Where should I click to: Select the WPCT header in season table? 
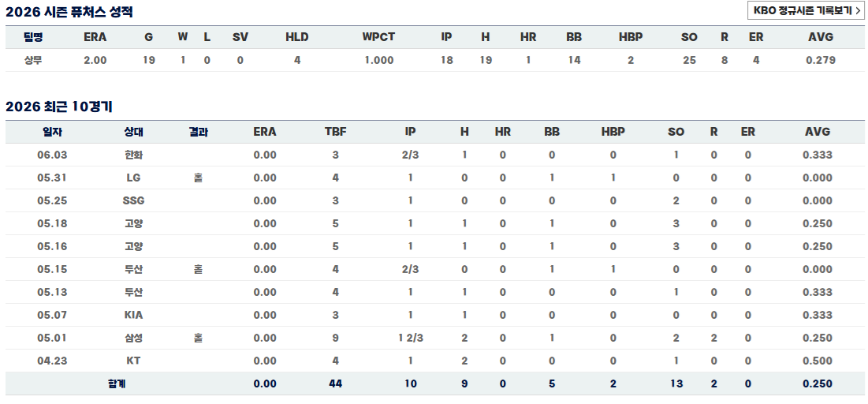pos(378,37)
